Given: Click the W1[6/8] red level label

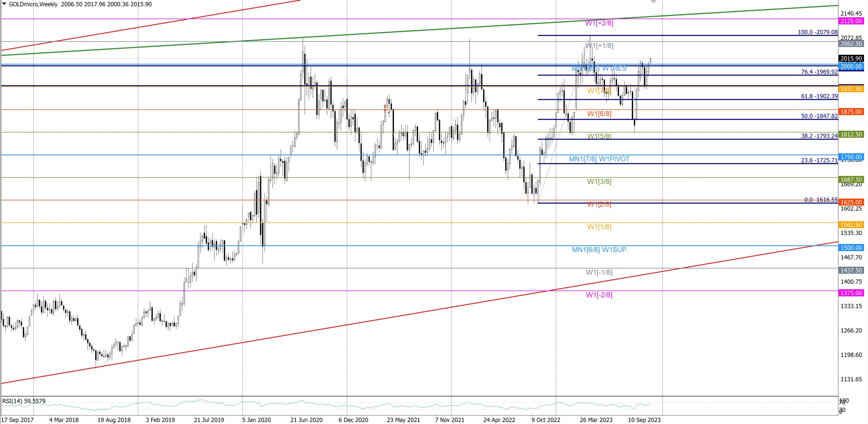Looking at the screenshot, I should tap(599, 114).
